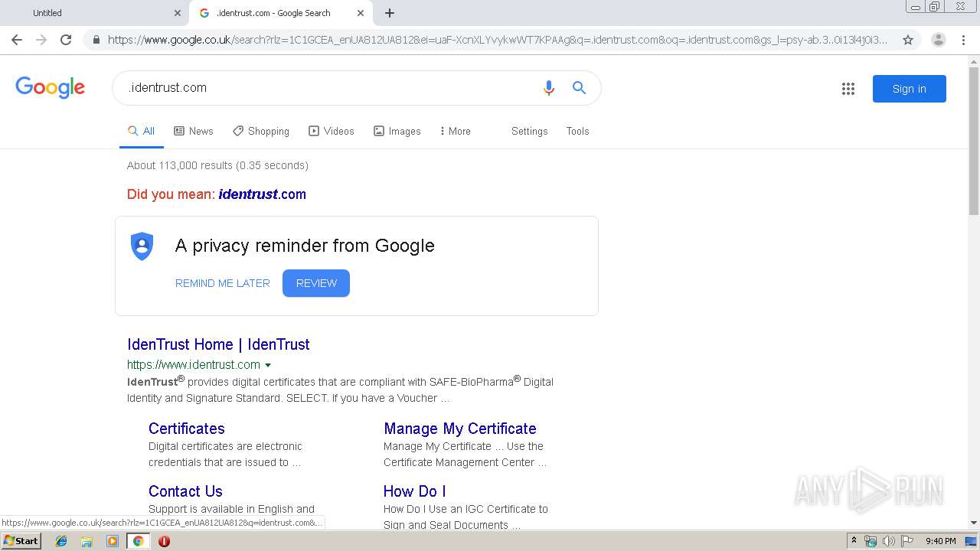Start voice search with the microphone icon
This screenshot has height=551, width=980.
tap(548, 88)
